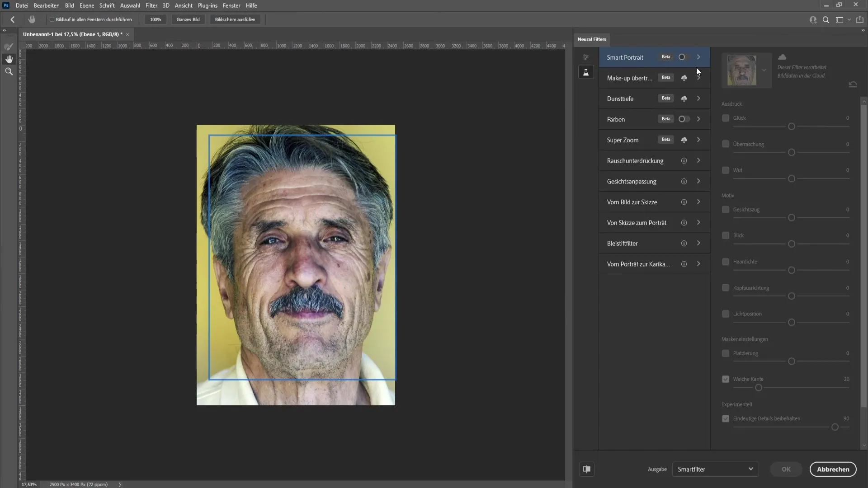This screenshot has height=488, width=868.
Task: Click the Abbrechen button
Action: tap(833, 469)
